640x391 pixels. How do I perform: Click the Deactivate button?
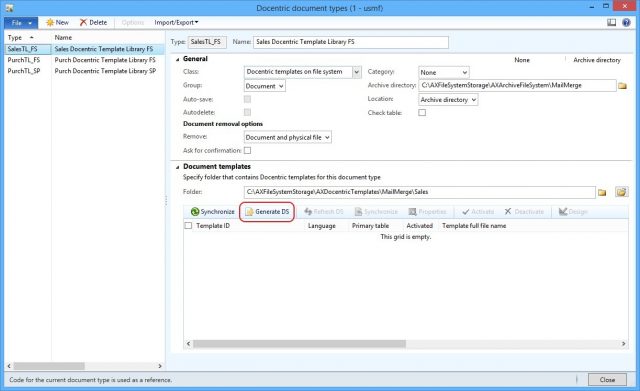524,212
